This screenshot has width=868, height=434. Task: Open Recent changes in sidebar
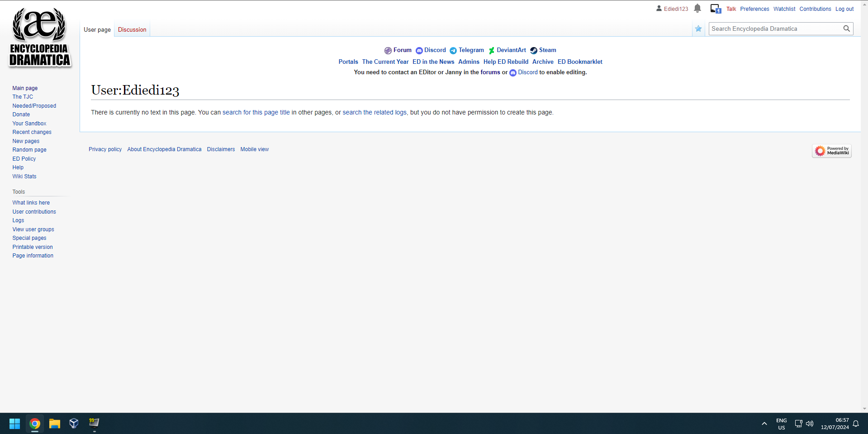click(x=32, y=132)
